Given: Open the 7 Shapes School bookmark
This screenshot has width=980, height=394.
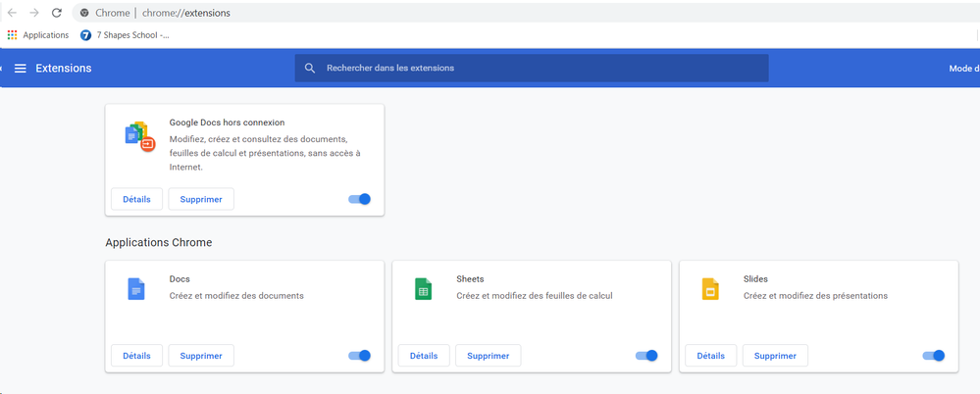Looking at the screenshot, I should point(126,35).
